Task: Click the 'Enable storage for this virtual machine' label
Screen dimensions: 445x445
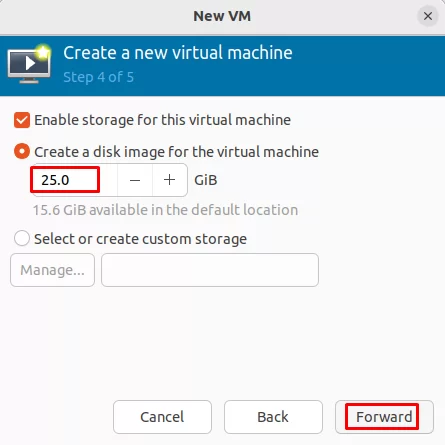Action: tap(163, 120)
